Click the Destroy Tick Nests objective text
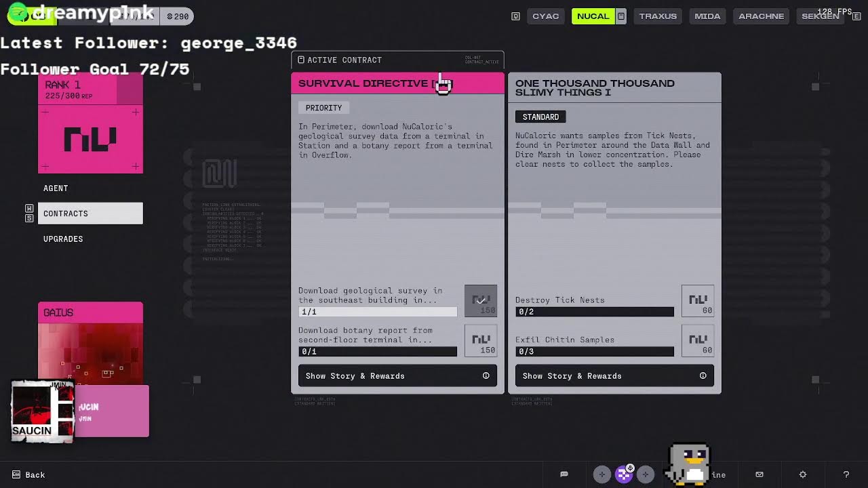 point(559,300)
